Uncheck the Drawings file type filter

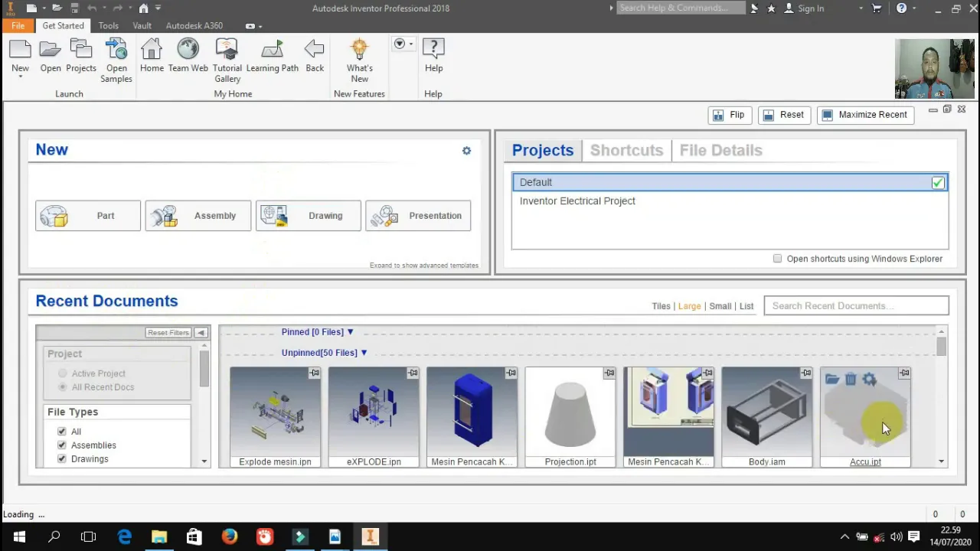pyautogui.click(x=62, y=458)
